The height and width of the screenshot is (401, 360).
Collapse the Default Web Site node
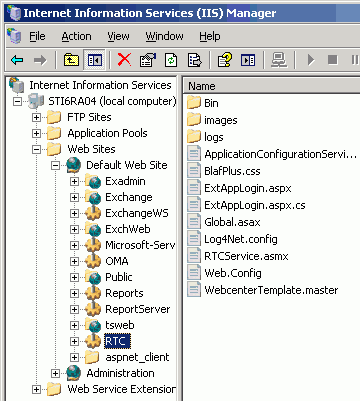pyautogui.click(x=55, y=165)
